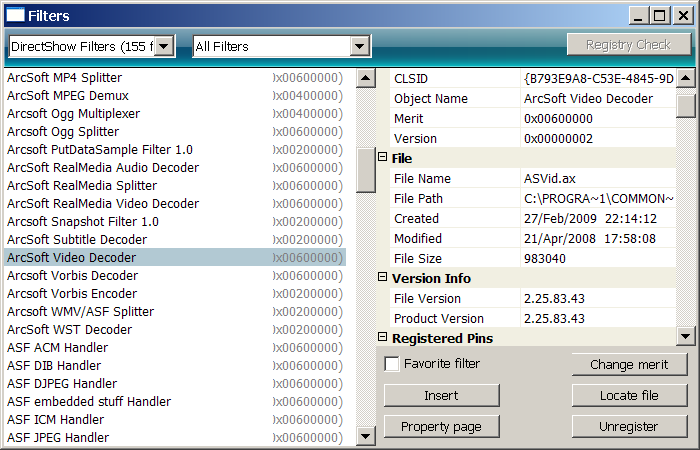The height and width of the screenshot is (450, 700).
Task: Select ASF DIB Handler filter
Action: click(175, 366)
